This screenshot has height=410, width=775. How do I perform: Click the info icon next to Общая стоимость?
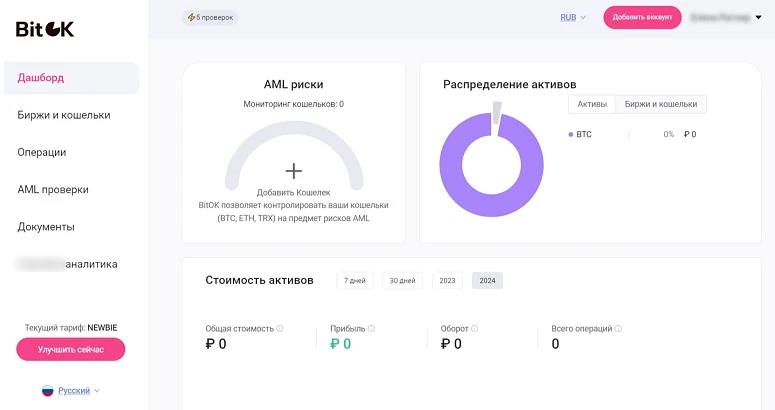[x=280, y=328]
